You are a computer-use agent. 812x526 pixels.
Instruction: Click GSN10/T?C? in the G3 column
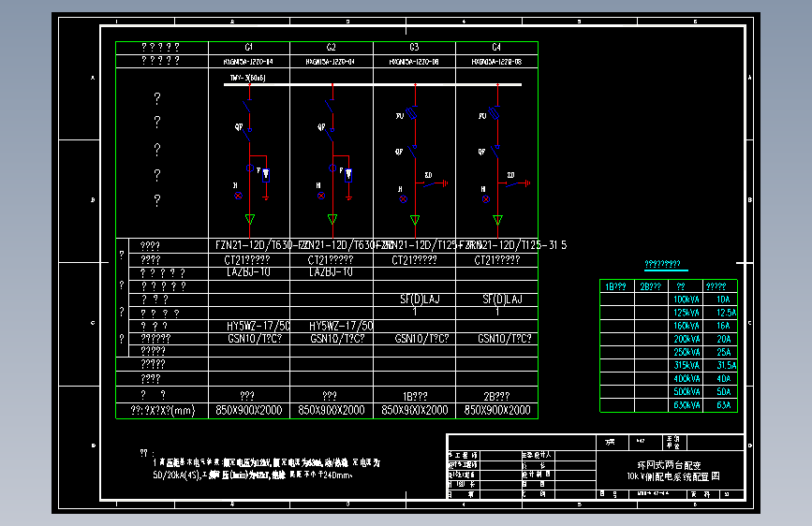[421, 339]
